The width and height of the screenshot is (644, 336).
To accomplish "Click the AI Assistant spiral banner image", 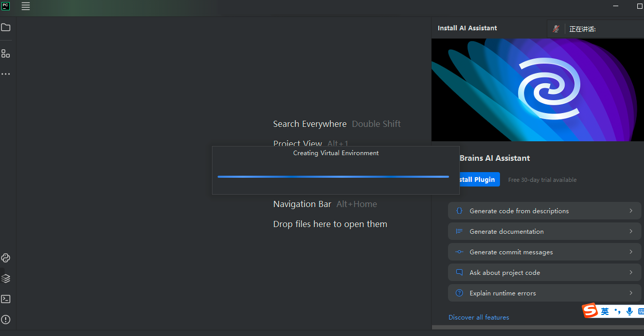I will (538, 90).
